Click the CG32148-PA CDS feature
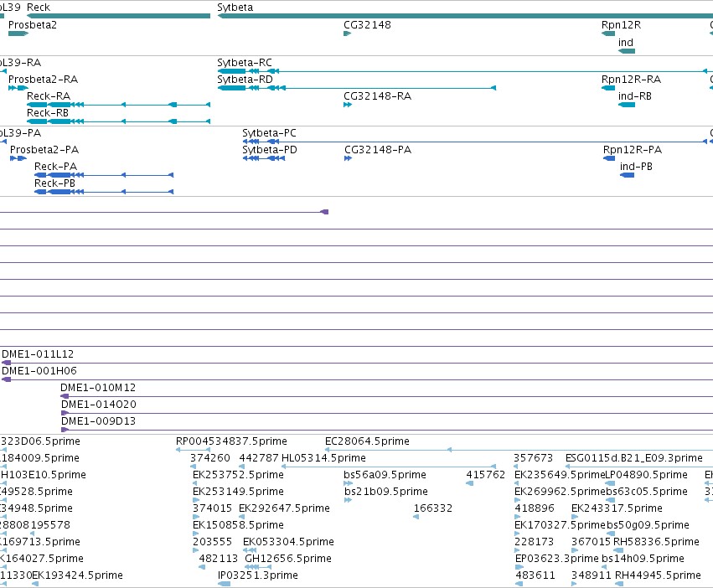 click(349, 158)
